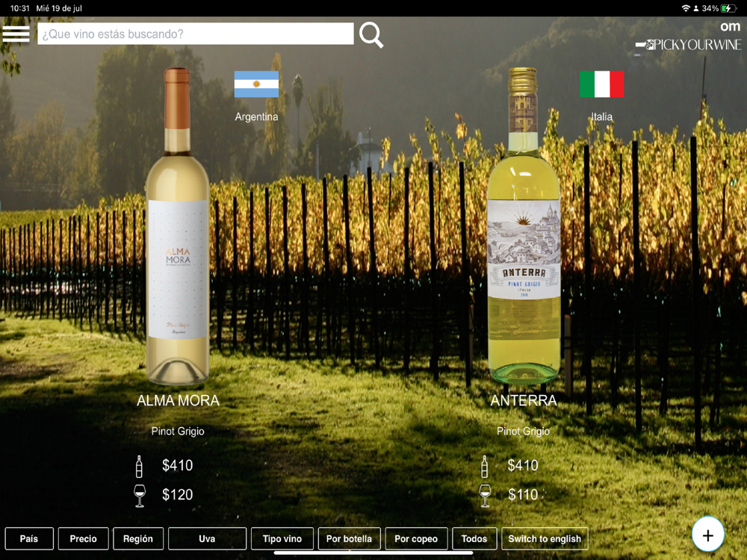Click the wine glass icon beside $110
Image resolution: width=747 pixels, height=560 pixels.
pyautogui.click(x=485, y=496)
